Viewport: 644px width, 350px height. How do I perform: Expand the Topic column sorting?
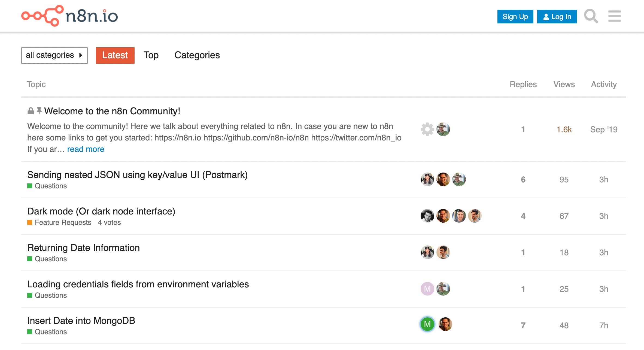(36, 84)
